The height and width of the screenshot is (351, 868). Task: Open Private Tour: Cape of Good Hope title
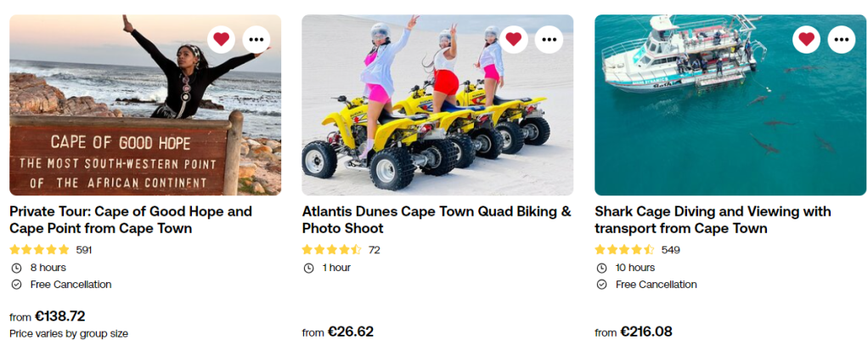click(131, 219)
